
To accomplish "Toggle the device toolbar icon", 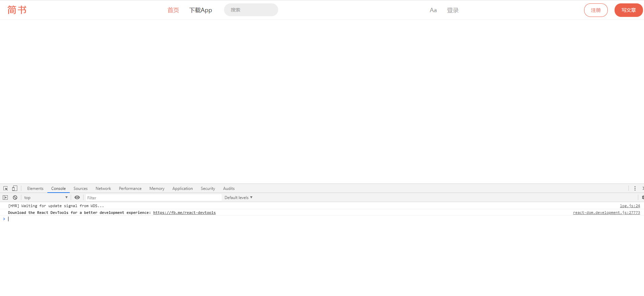I will (15, 188).
